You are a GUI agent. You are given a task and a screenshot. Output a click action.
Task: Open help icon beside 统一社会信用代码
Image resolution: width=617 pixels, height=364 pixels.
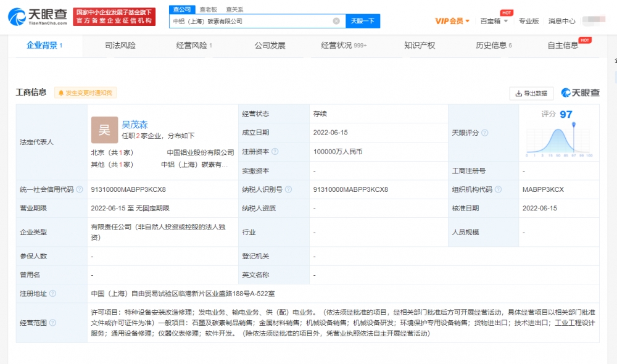tap(80, 189)
